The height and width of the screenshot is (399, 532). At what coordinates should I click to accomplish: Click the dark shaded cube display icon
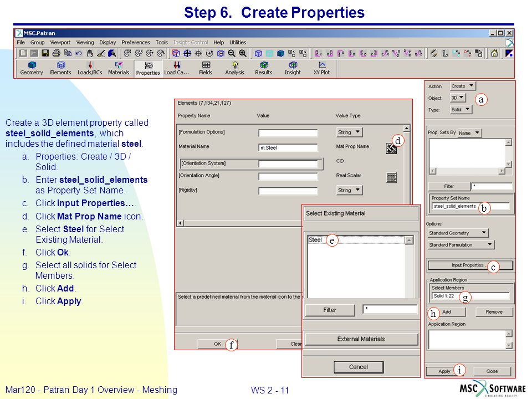coord(280,53)
